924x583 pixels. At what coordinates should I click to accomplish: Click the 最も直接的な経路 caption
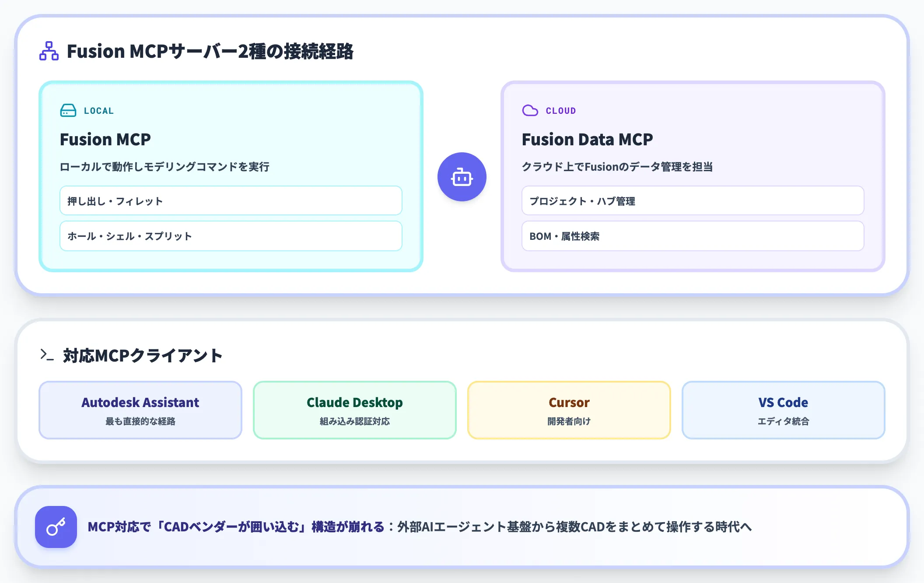click(140, 421)
